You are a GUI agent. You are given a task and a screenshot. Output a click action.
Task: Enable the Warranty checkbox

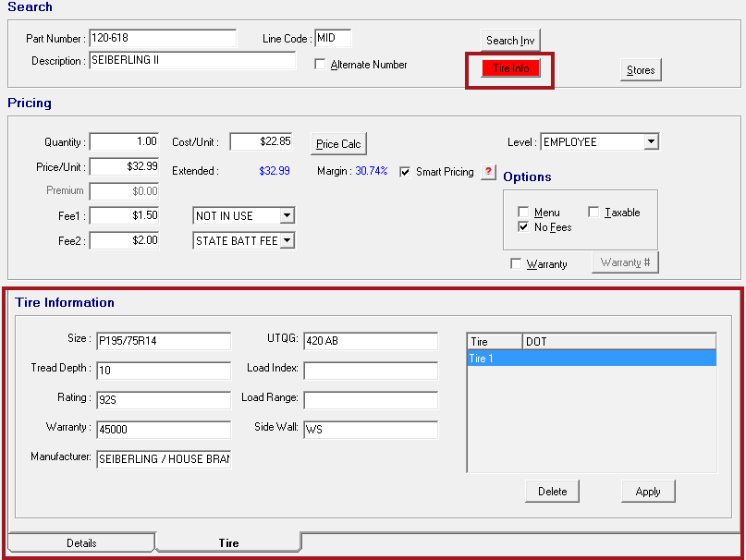pyautogui.click(x=516, y=263)
